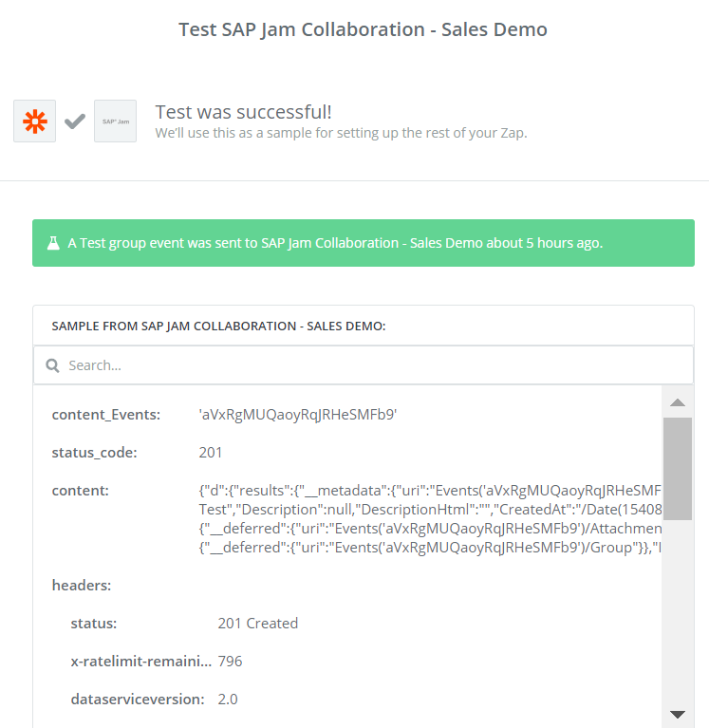Click the content JSON line starting {"d":{"results"

tap(430, 491)
